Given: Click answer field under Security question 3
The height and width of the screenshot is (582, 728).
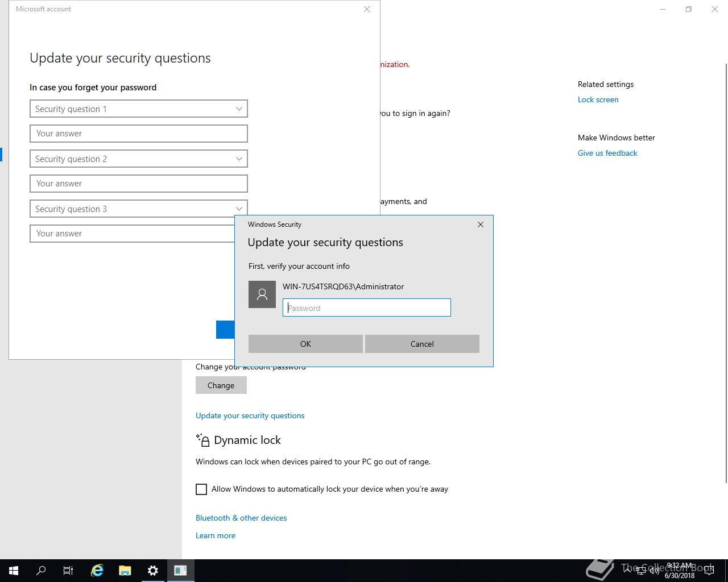Looking at the screenshot, I should point(132,234).
